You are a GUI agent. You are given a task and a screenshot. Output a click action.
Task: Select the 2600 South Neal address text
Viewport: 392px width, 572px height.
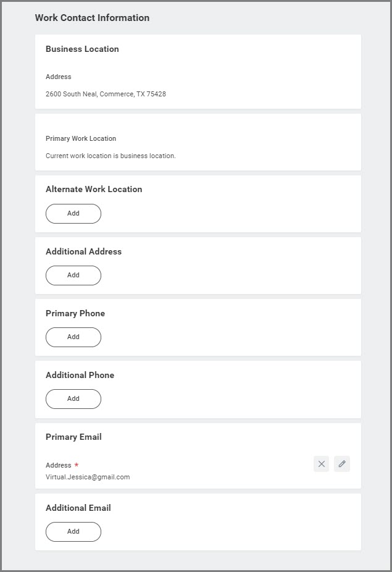coord(106,95)
